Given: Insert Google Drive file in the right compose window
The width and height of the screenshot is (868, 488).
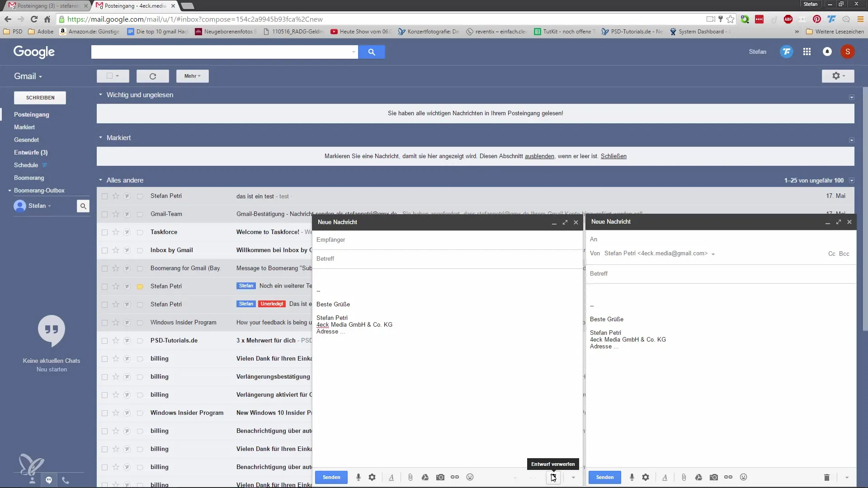Looking at the screenshot, I should (x=698, y=477).
